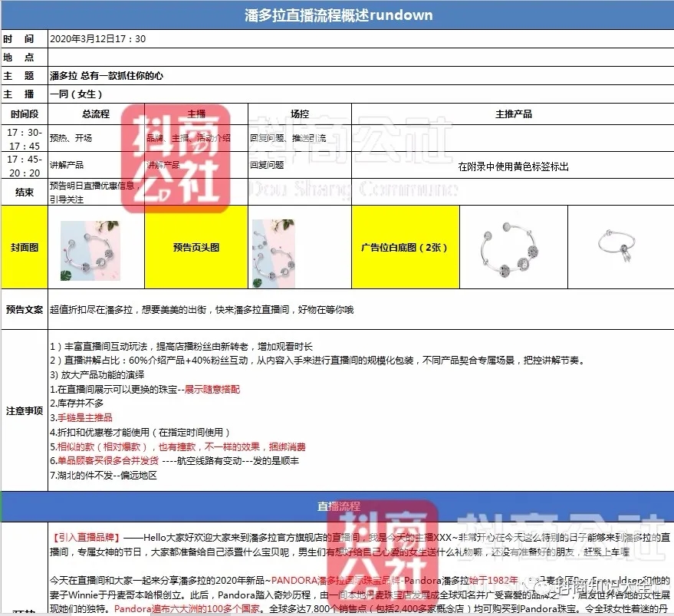Select the 时间 label cell

25,38
